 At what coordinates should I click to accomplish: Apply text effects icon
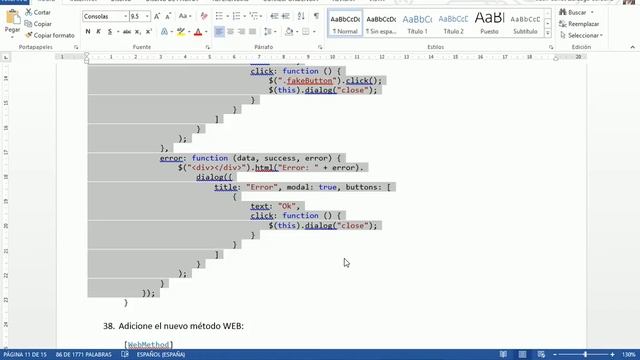[x=164, y=31]
